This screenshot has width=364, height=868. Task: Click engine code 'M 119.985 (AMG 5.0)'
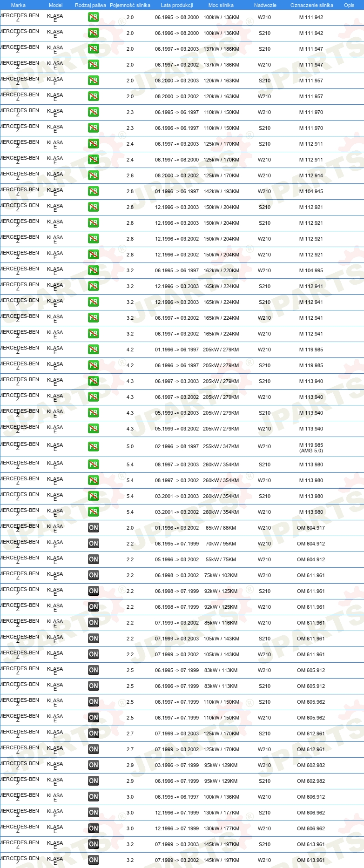click(311, 448)
